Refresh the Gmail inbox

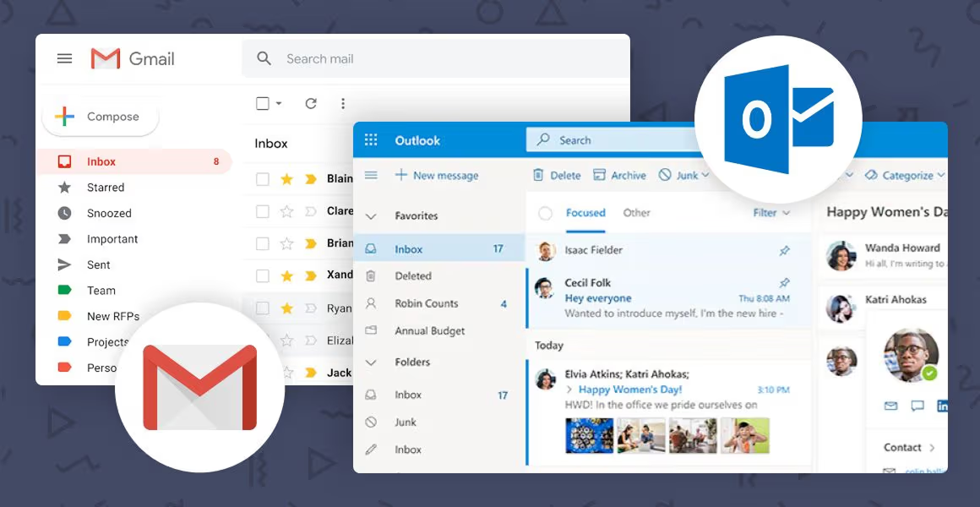coord(311,102)
